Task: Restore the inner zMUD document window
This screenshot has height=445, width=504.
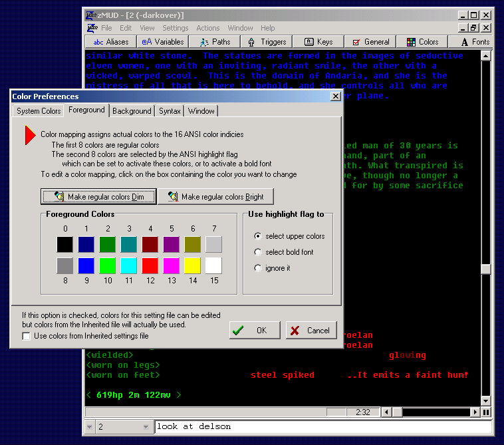Action: [x=473, y=28]
